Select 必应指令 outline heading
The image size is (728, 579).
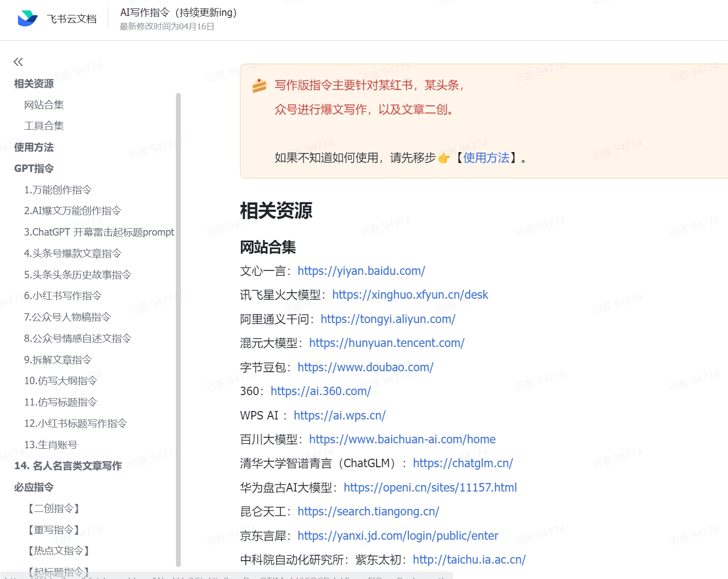[x=34, y=487]
